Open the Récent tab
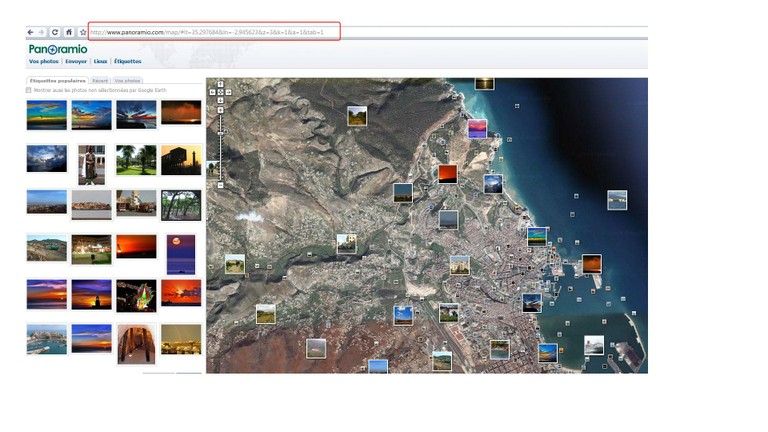This screenshot has height=432, width=768. coord(100,80)
